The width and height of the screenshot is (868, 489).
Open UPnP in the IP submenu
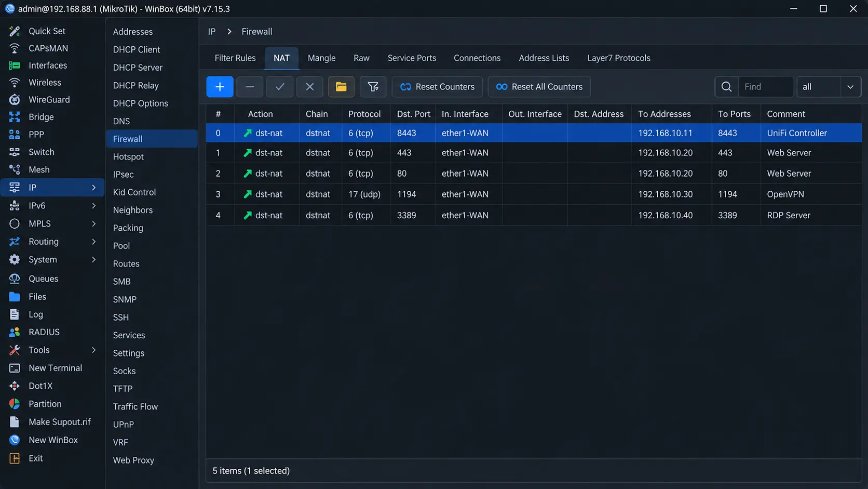coord(124,425)
